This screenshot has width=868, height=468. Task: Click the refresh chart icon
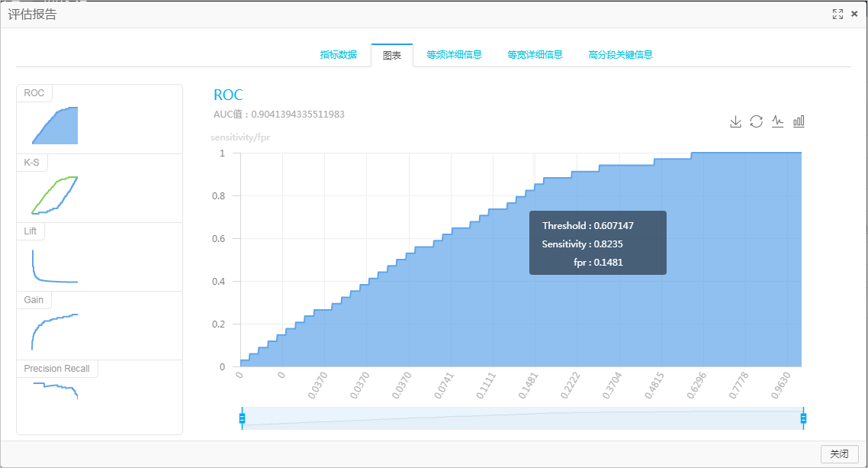point(756,121)
